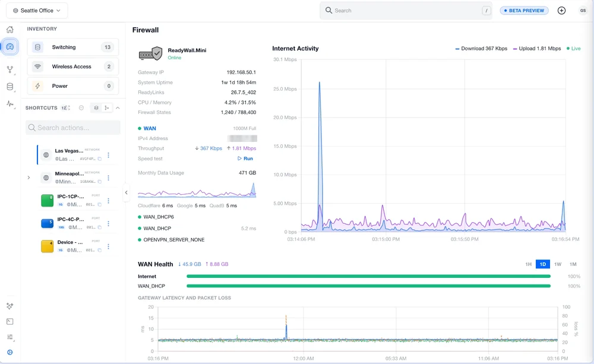Copy the Minneapolis shortcut ID
Screen dimensions: 594x364
click(100, 182)
